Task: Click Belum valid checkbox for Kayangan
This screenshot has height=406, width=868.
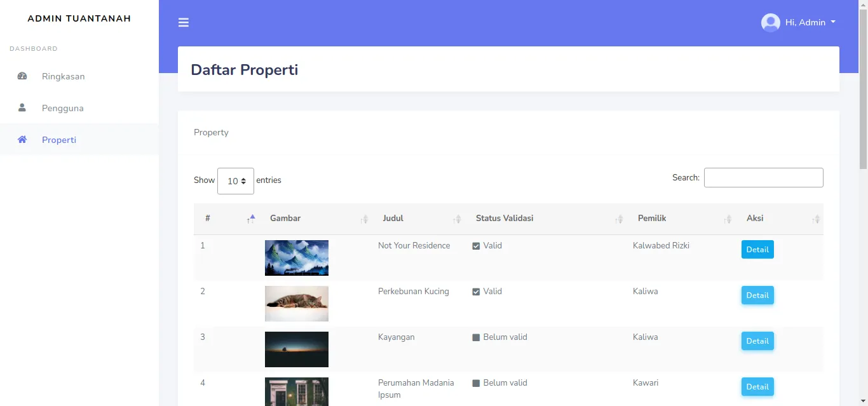Action: 476,338
